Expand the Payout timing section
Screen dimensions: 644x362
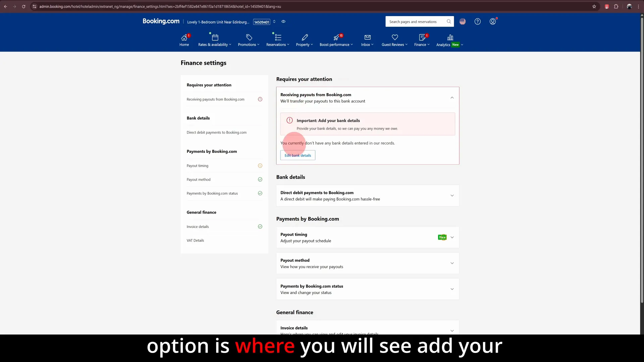[452, 237]
